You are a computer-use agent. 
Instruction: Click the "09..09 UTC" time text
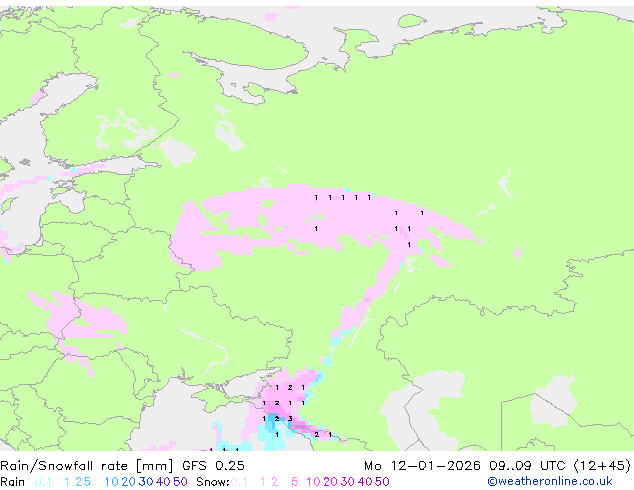(x=526, y=466)
